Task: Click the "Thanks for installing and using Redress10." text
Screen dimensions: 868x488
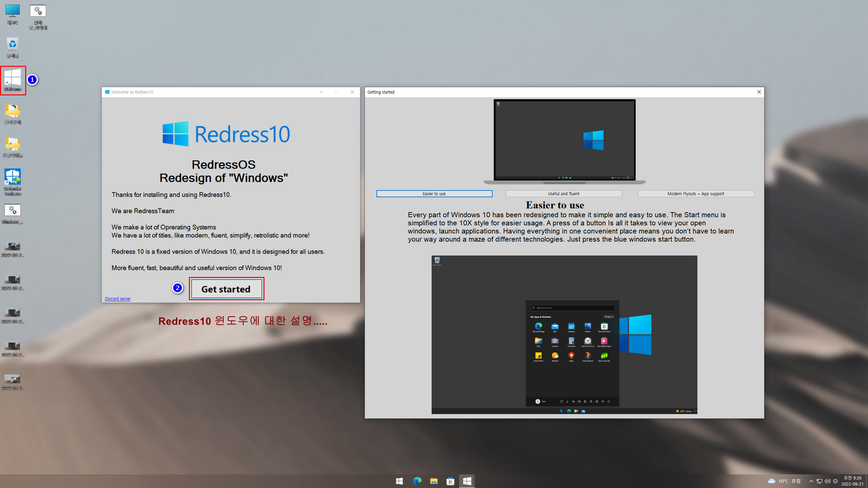Action: 171,195
